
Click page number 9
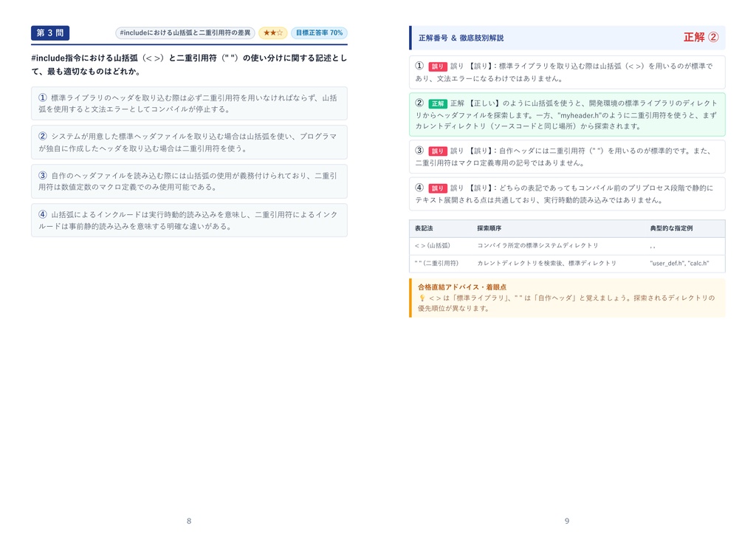[x=567, y=521]
